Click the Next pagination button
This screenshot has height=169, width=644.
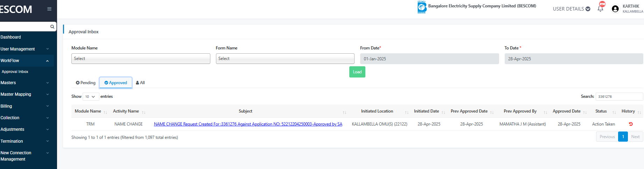(x=636, y=137)
